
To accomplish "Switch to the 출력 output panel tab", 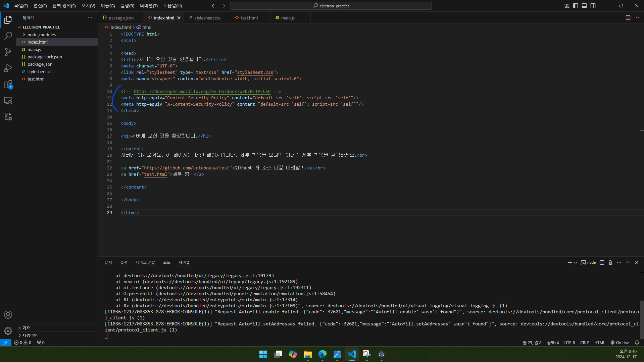I will tap(124, 262).
